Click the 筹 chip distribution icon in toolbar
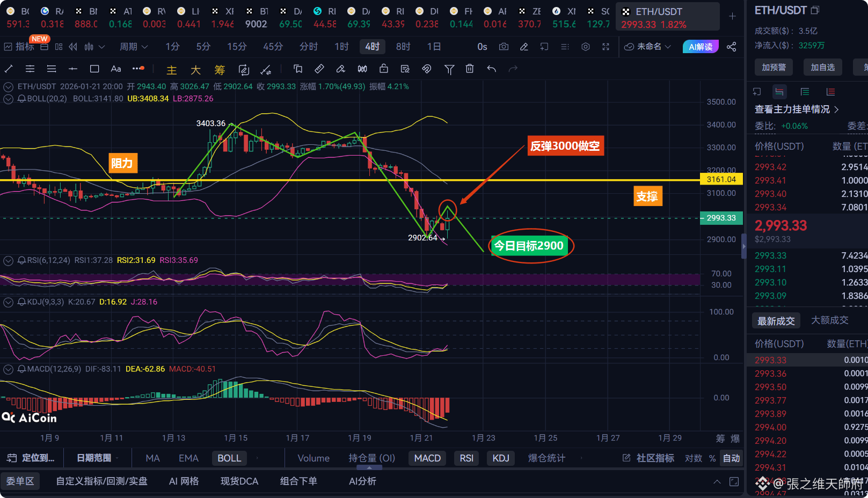This screenshot has width=868, height=498. [x=220, y=70]
